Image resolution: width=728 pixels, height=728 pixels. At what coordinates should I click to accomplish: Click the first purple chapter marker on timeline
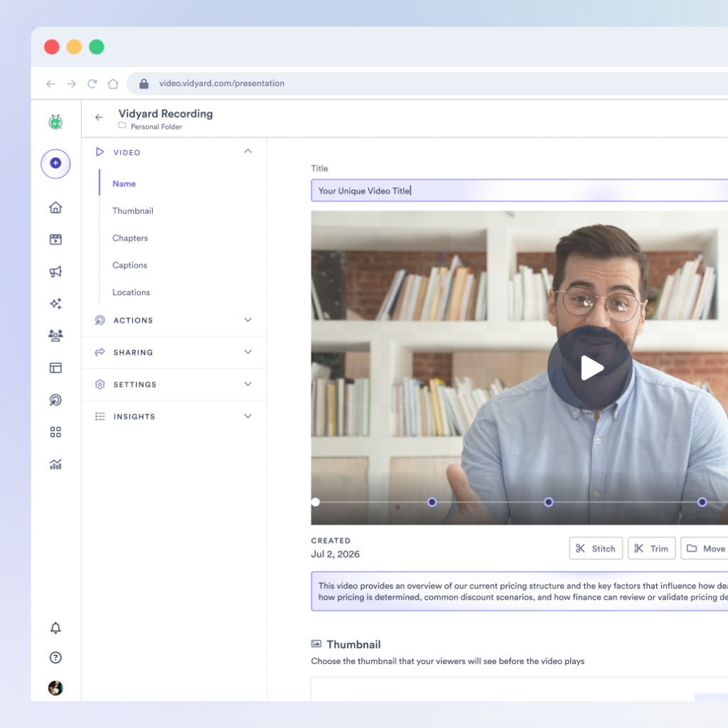point(432,502)
